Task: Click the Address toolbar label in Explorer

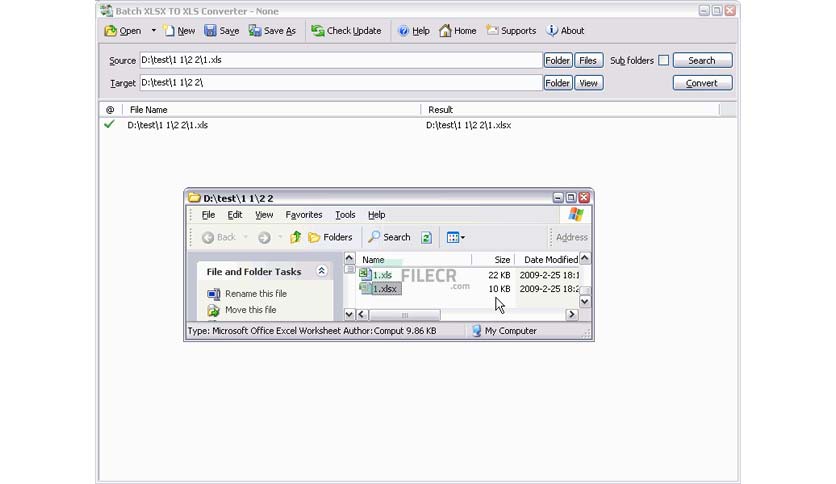Action: point(572,237)
